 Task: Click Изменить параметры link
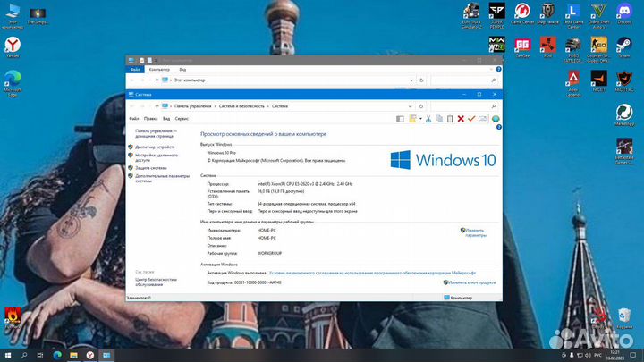click(475, 232)
